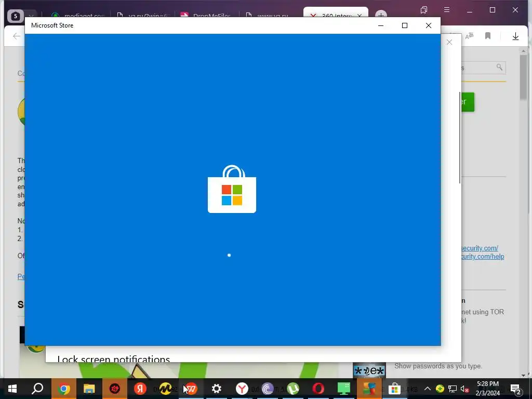Image resolution: width=532 pixels, height=399 pixels.
Task: Expand the system tray hidden icons chevron
Action: 428,389
